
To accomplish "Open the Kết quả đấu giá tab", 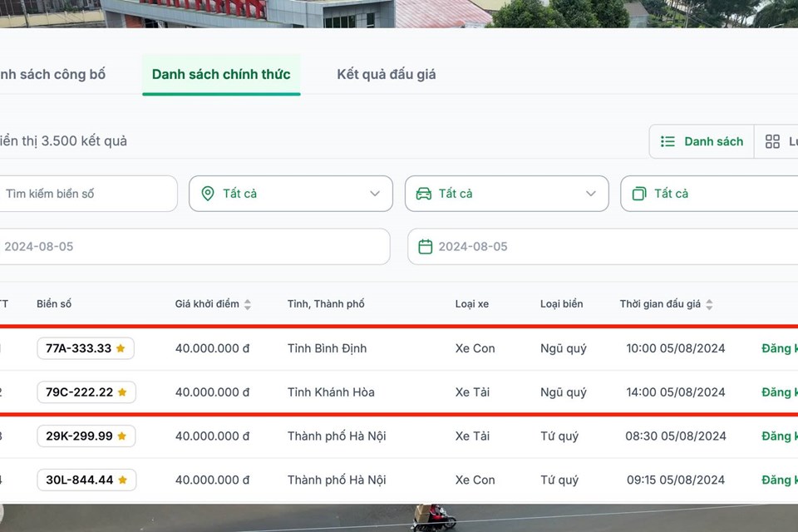I will point(387,75).
